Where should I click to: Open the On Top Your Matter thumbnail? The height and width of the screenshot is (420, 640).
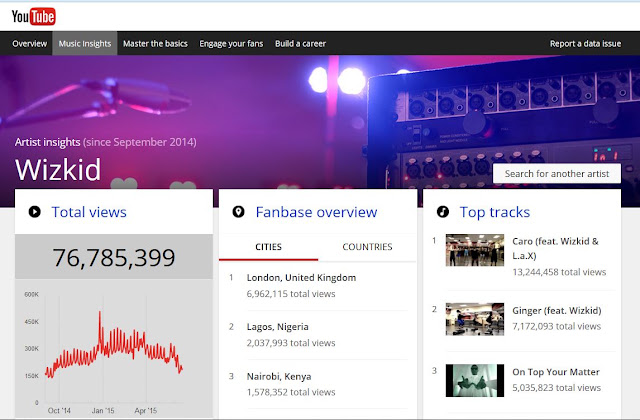(x=475, y=380)
